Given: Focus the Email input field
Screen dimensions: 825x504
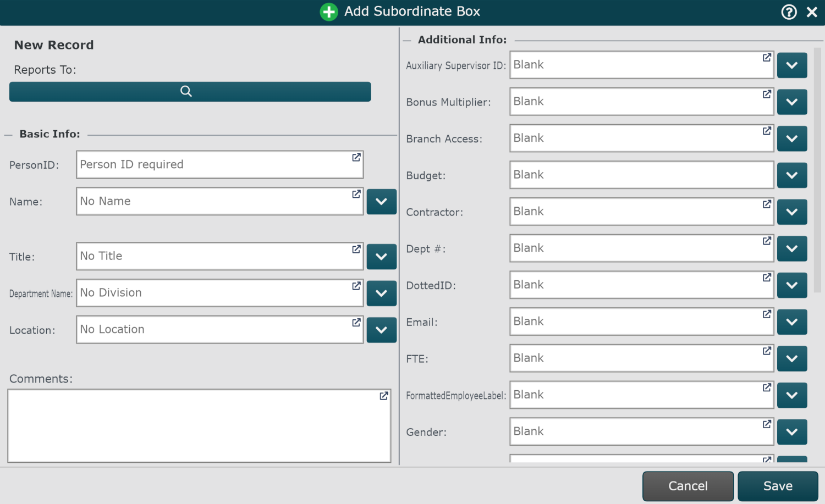Looking at the screenshot, I should 642,322.
